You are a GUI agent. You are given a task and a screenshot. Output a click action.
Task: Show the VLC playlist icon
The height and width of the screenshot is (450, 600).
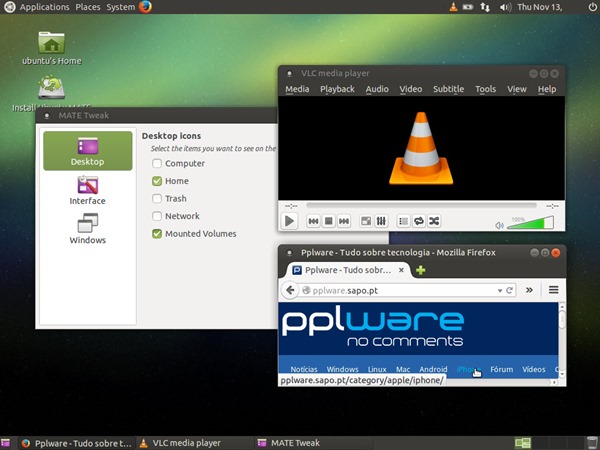(x=403, y=221)
